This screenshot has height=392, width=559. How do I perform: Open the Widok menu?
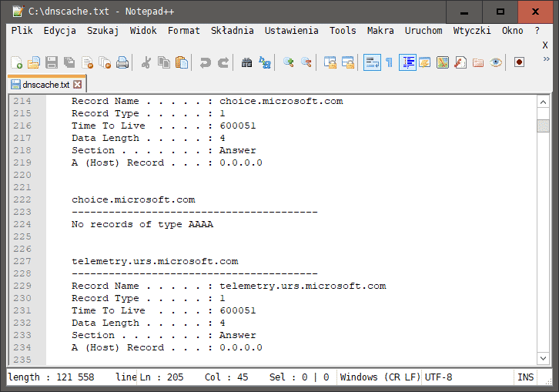pyautogui.click(x=143, y=31)
